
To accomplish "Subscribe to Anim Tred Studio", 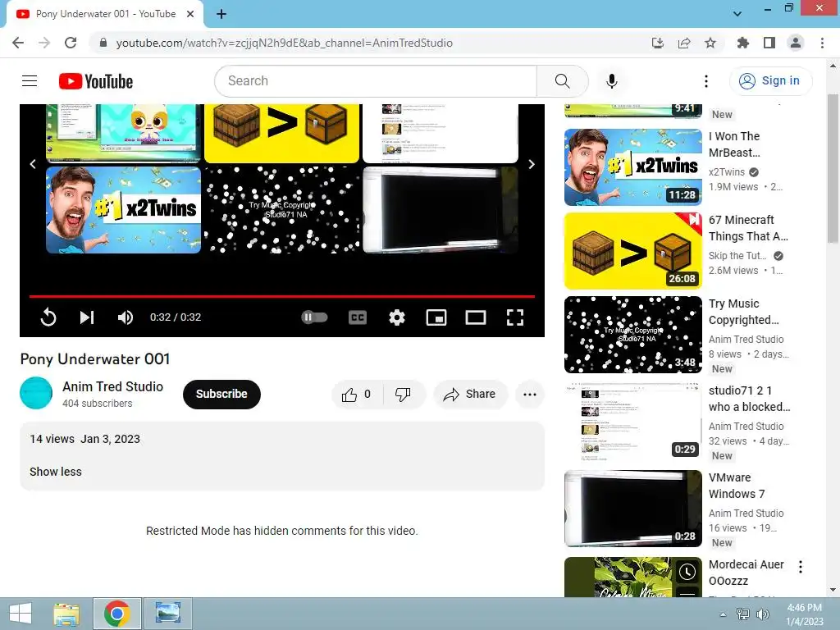I will (x=221, y=394).
